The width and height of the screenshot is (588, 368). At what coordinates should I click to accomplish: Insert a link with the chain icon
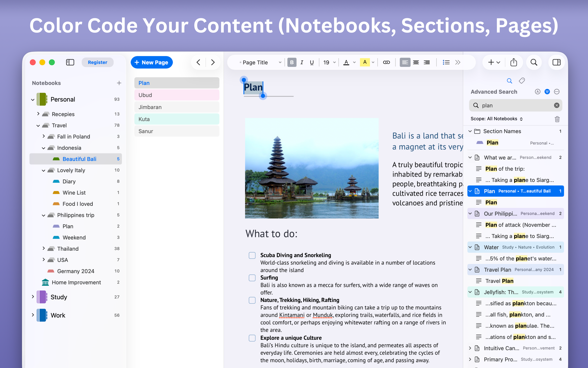pos(386,62)
